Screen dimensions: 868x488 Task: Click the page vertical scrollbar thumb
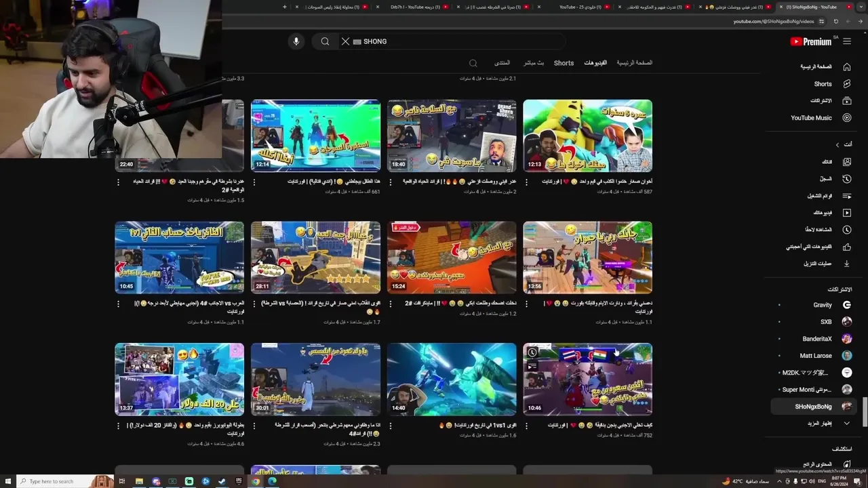coord(865,412)
